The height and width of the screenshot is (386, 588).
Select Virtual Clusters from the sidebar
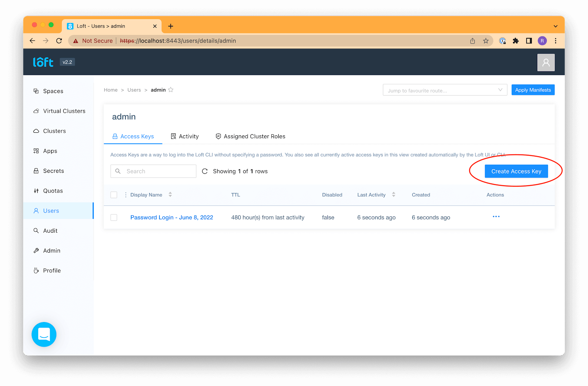pos(64,111)
